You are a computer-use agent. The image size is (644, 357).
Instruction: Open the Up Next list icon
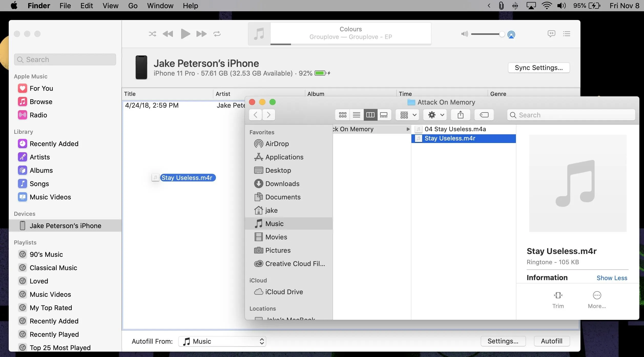[x=566, y=34]
